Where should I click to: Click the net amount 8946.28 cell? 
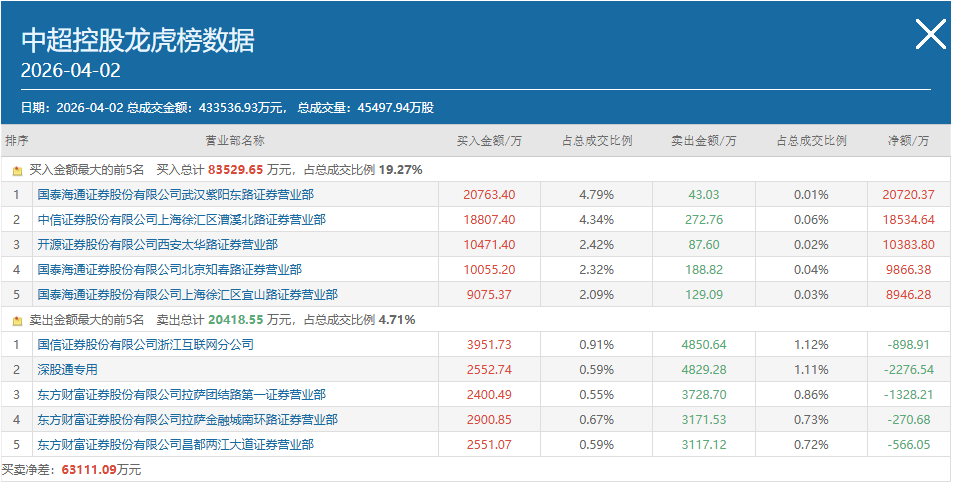(908, 295)
